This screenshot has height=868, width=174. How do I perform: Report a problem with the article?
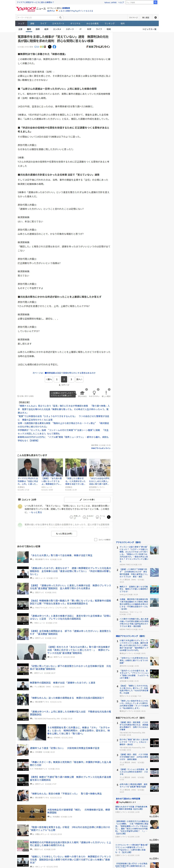26,396
